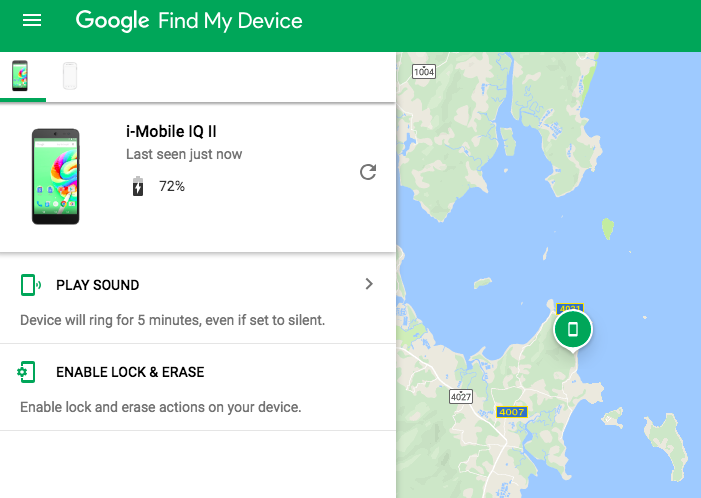701x498 pixels.
Task: Click the ENABLE LOCK & ERASE label
Action: 130,372
